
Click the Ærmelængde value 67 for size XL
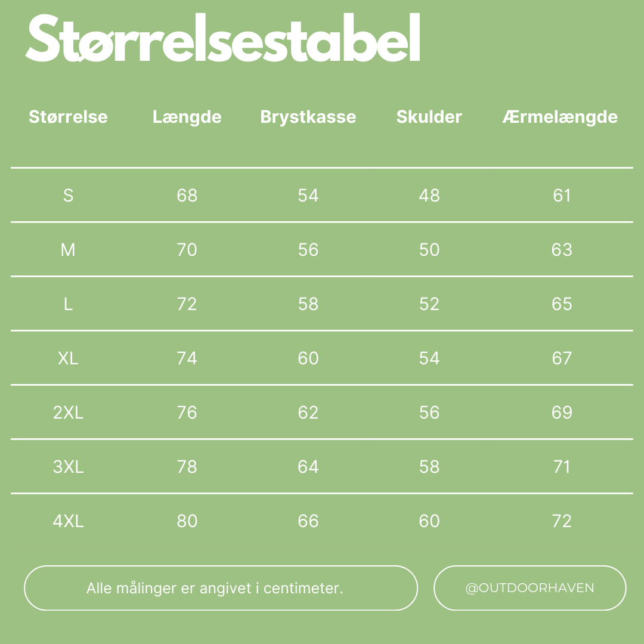pos(562,358)
